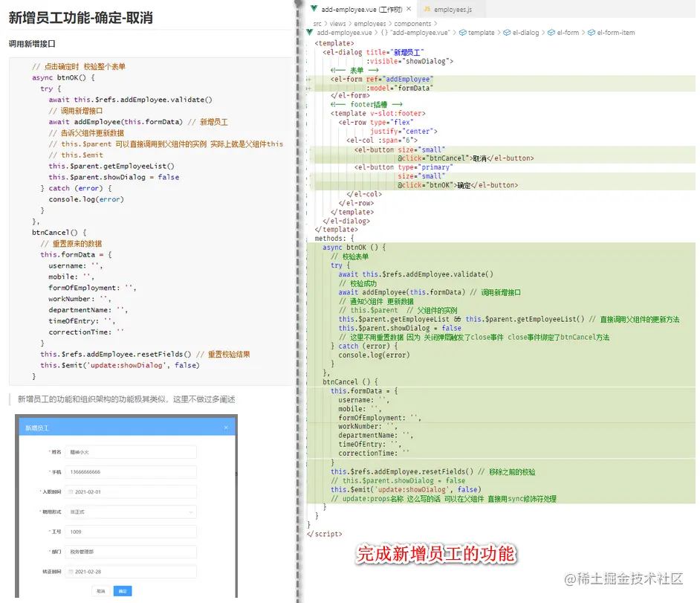Viewport: 700px width, 603px height.
Task: Click the 'methods: {' line in editor
Action: (x=334, y=239)
